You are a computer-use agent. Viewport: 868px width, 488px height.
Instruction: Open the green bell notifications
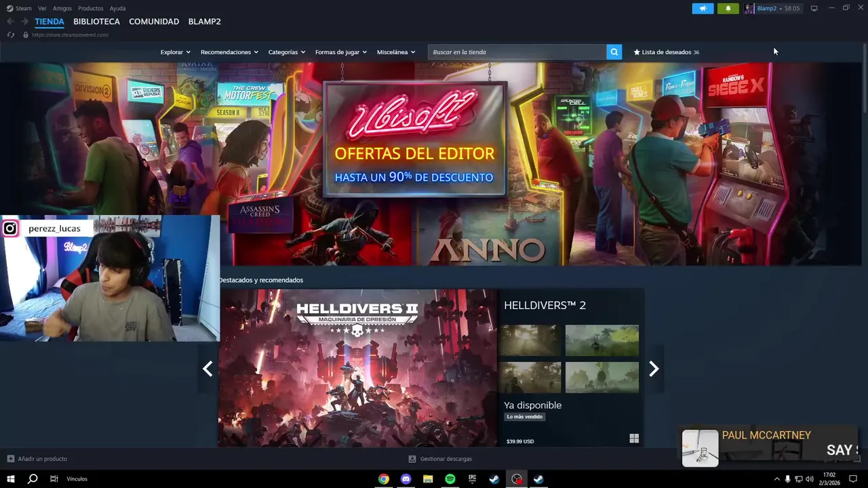coord(728,8)
